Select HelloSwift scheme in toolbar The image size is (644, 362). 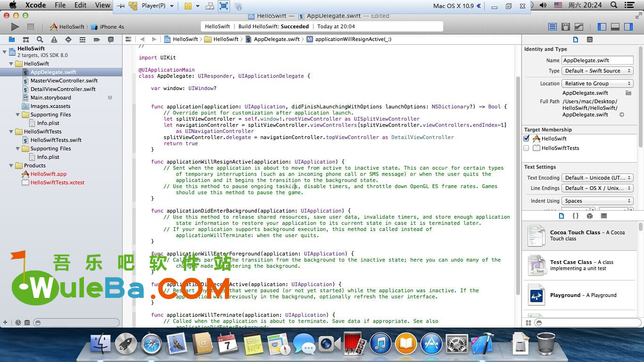(67, 27)
